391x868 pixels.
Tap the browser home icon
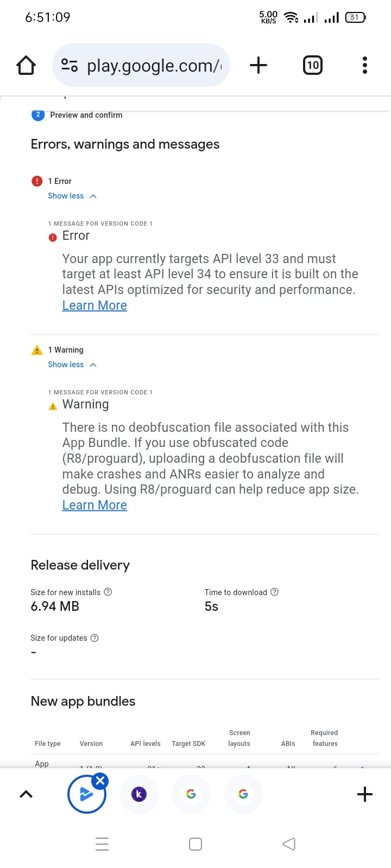pyautogui.click(x=26, y=66)
